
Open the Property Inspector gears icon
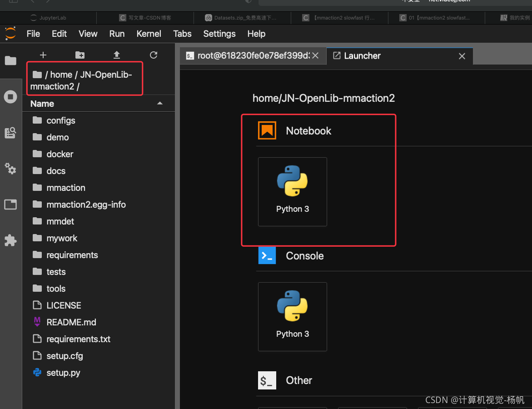coord(10,168)
